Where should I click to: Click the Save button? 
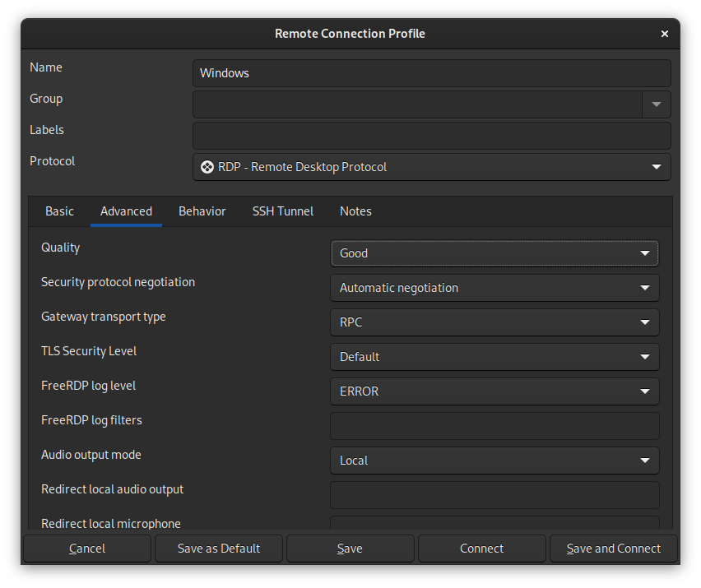[x=350, y=549]
